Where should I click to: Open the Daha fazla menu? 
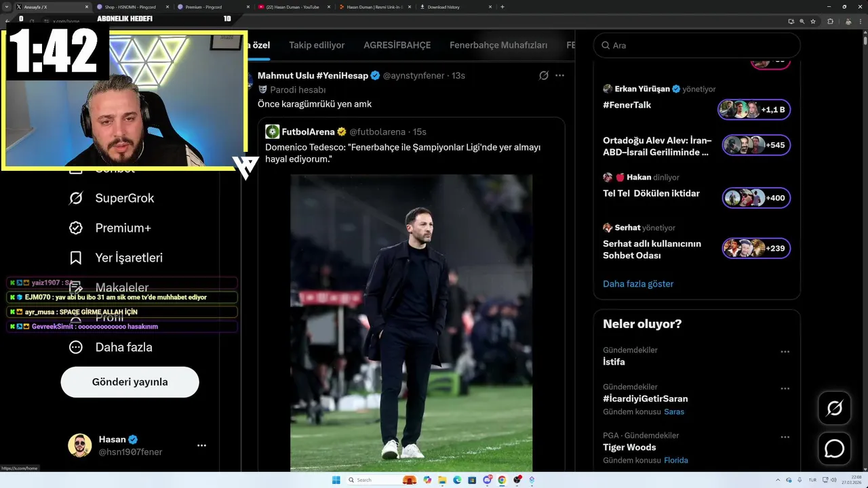[111, 347]
